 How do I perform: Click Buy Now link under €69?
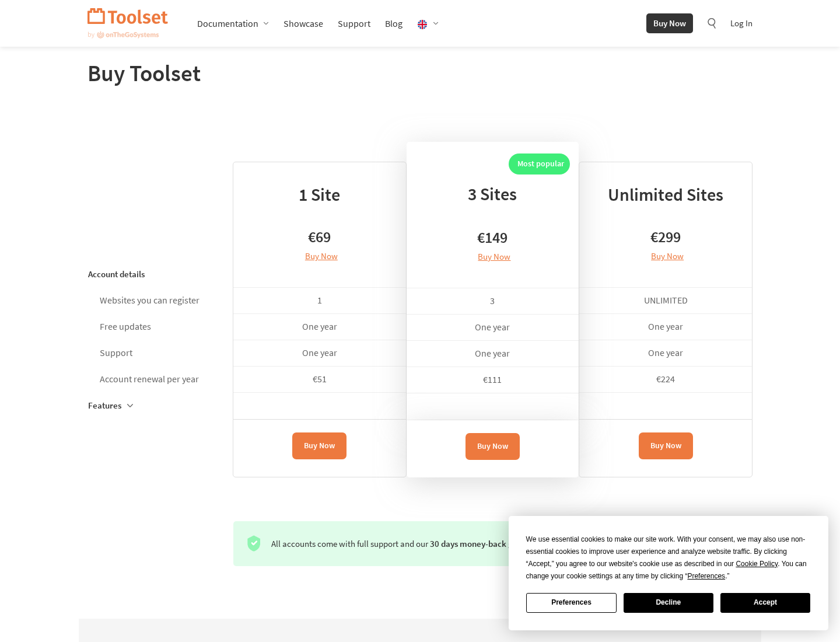[x=321, y=256]
